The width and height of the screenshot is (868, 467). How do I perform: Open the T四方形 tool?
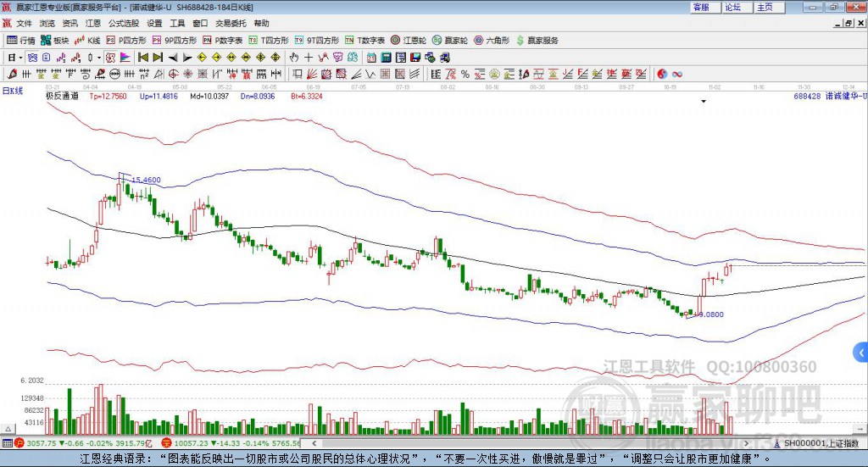[x=269, y=41]
